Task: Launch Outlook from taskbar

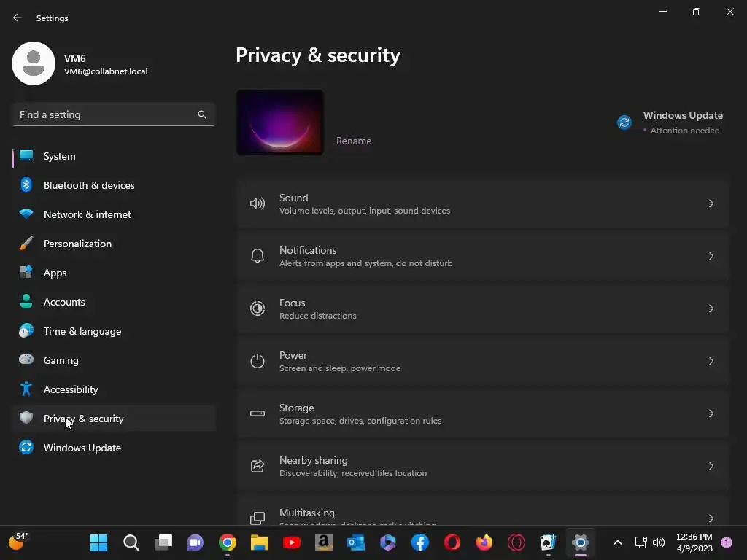Action: (356, 542)
